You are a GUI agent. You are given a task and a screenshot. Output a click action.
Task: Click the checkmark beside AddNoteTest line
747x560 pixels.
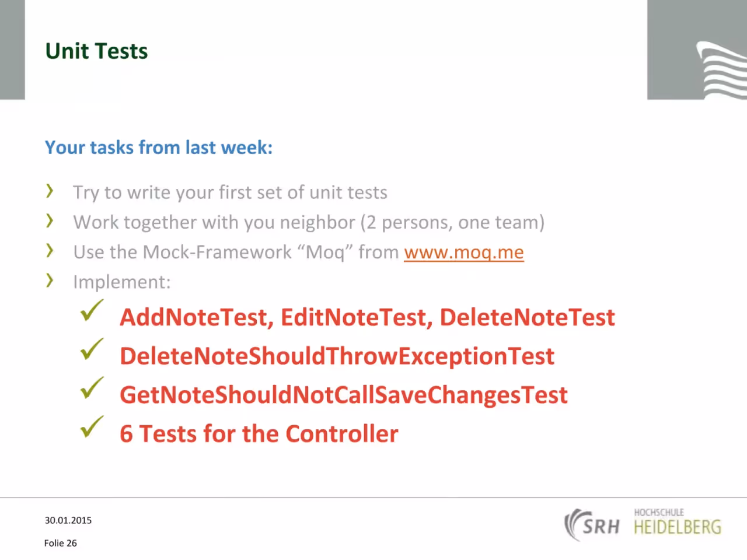[x=92, y=310]
